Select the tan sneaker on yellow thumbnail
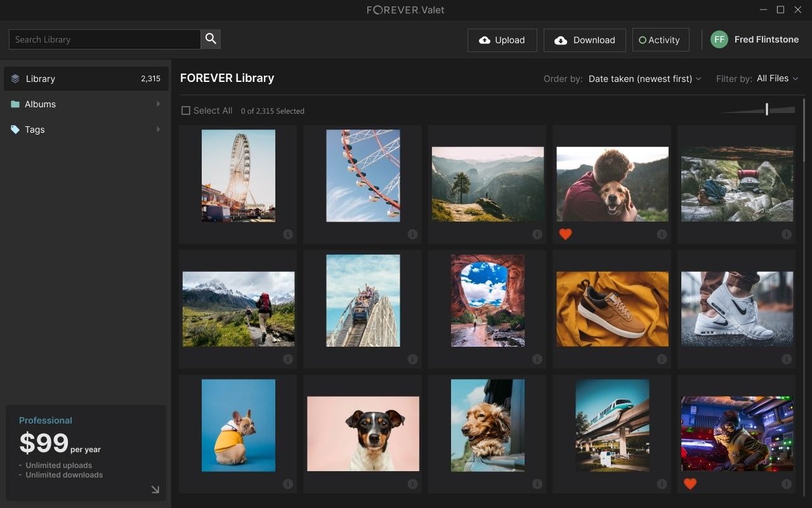The width and height of the screenshot is (812, 508). (612, 309)
